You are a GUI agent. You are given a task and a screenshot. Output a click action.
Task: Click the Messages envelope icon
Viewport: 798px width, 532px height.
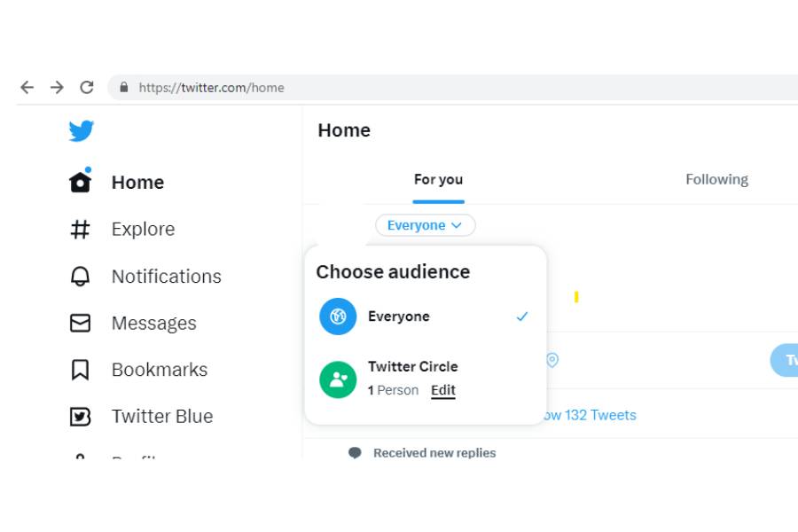80,323
